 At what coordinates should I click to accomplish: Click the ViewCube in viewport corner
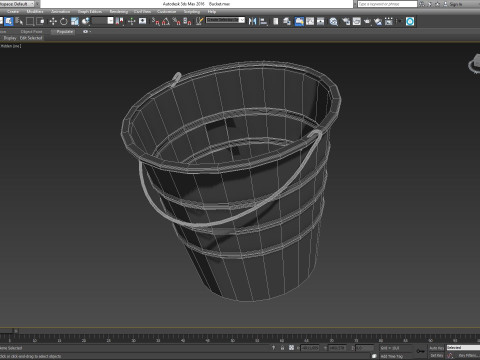point(475,63)
